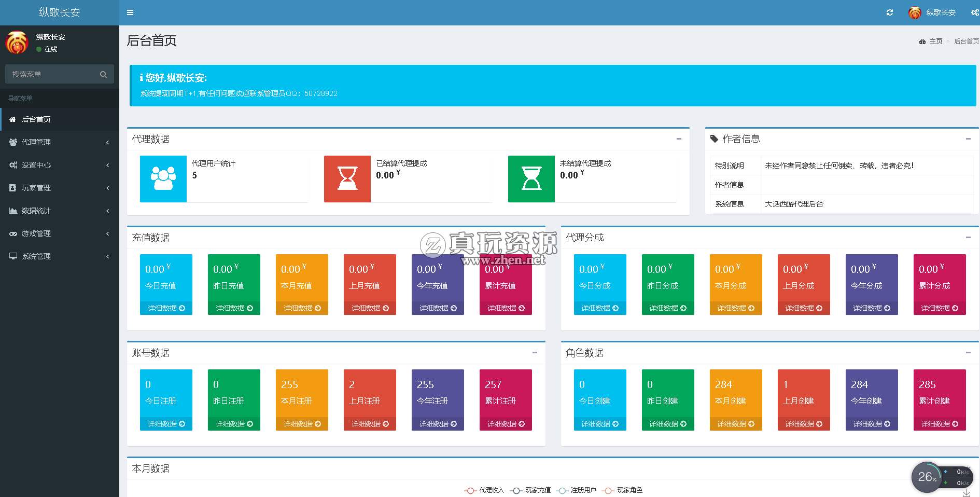Screen dimensions: 980x497
Task: Click the home icon next to 后台首页
Action: [x=13, y=119]
